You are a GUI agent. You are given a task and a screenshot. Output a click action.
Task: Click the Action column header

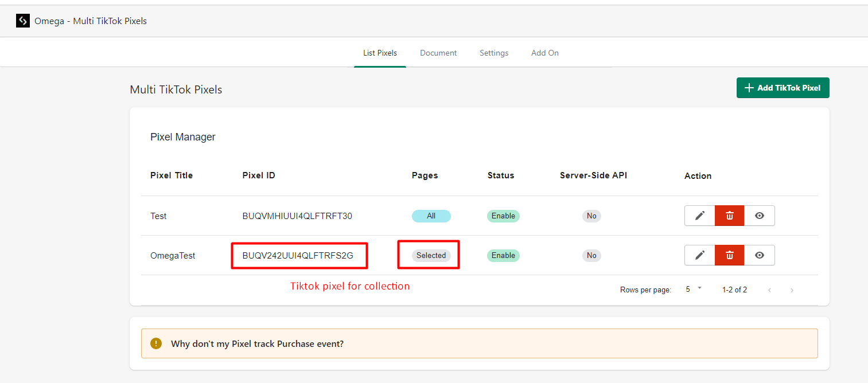698,176
